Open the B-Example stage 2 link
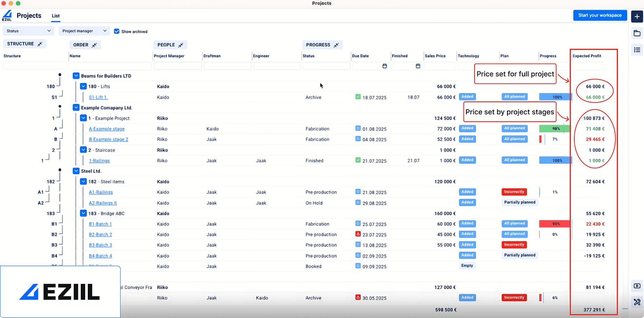This screenshot has width=644, height=318. coord(108,139)
